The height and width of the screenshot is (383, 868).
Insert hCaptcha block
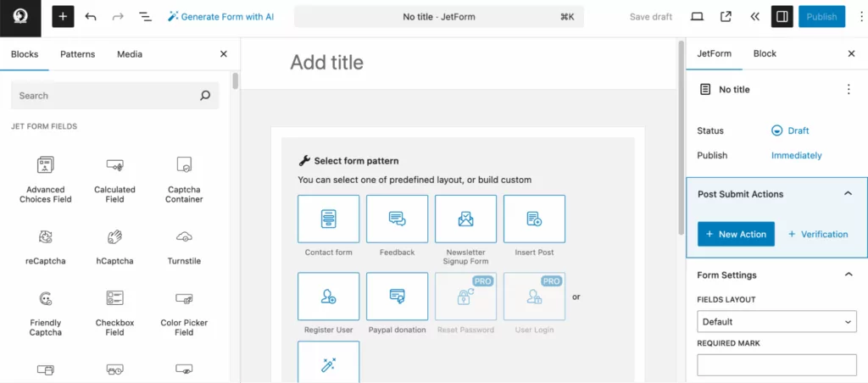point(114,247)
